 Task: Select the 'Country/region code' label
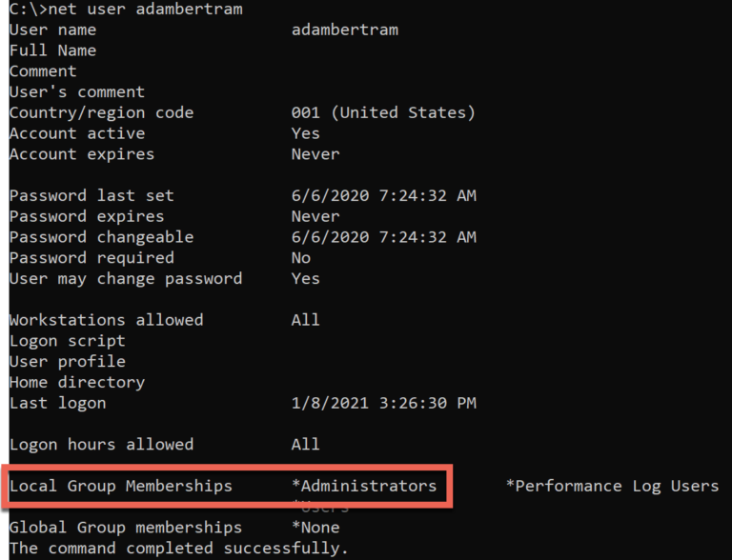click(101, 113)
